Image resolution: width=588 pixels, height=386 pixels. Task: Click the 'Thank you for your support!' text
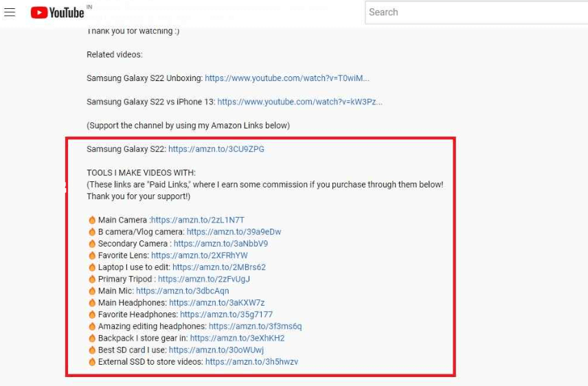[x=138, y=196]
